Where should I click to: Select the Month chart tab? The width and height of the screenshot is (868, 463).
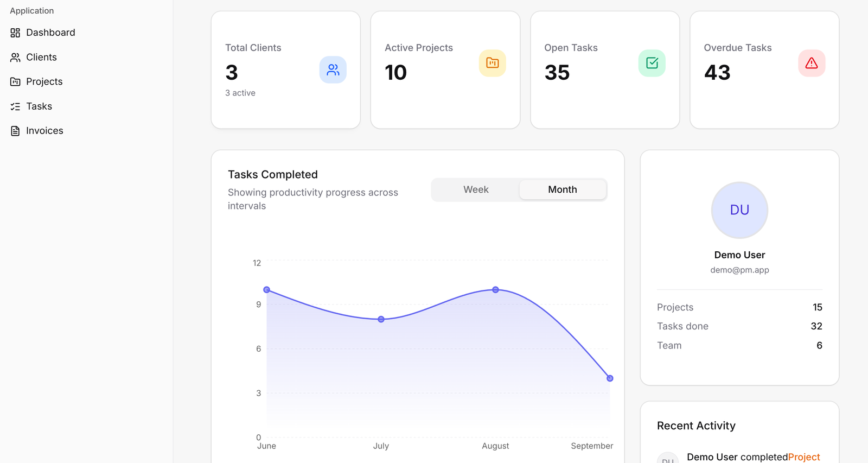[563, 189]
